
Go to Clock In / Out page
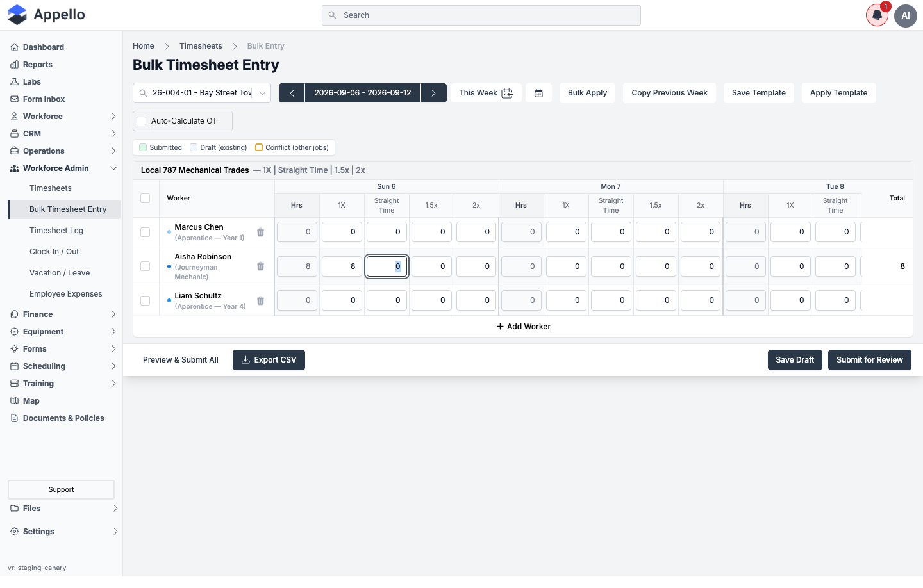54,252
